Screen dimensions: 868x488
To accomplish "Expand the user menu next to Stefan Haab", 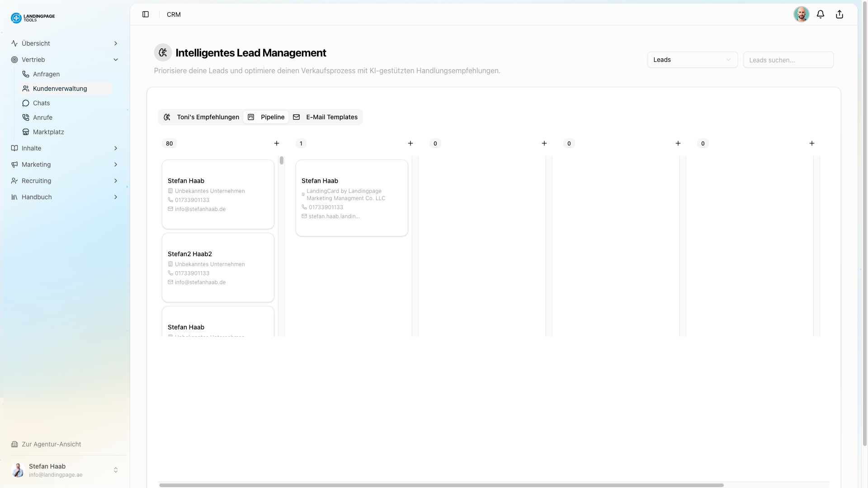I will pyautogui.click(x=116, y=470).
